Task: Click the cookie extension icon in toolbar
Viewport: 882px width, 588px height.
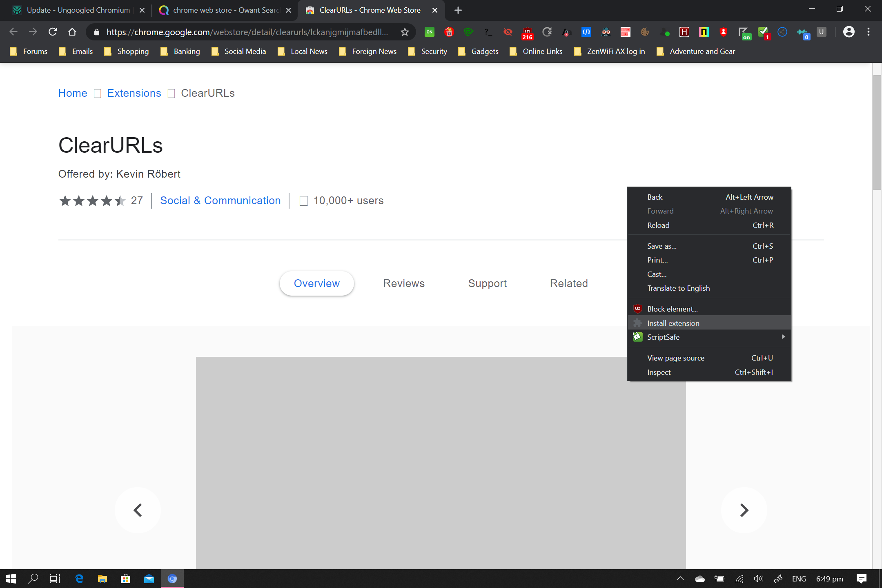Action: (645, 32)
